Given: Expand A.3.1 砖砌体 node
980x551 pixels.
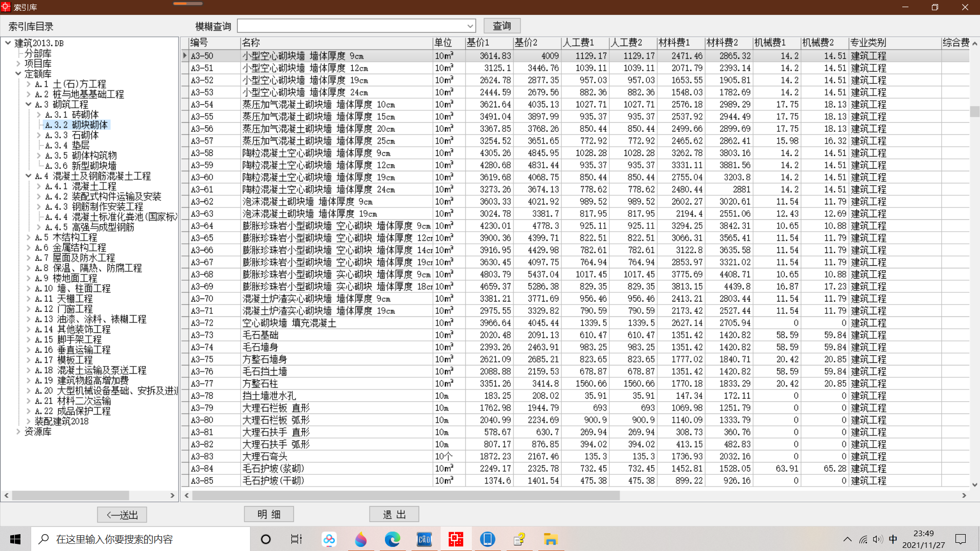Looking at the screenshot, I should point(39,114).
